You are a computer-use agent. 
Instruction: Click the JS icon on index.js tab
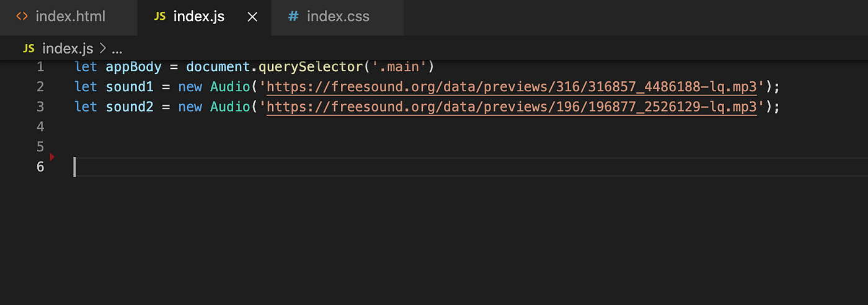click(160, 17)
